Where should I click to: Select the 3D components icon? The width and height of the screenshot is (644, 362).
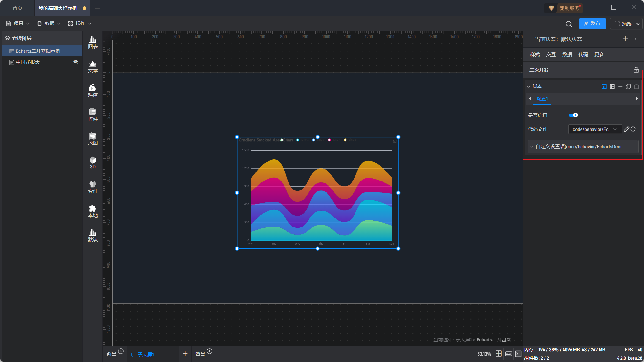(93, 162)
